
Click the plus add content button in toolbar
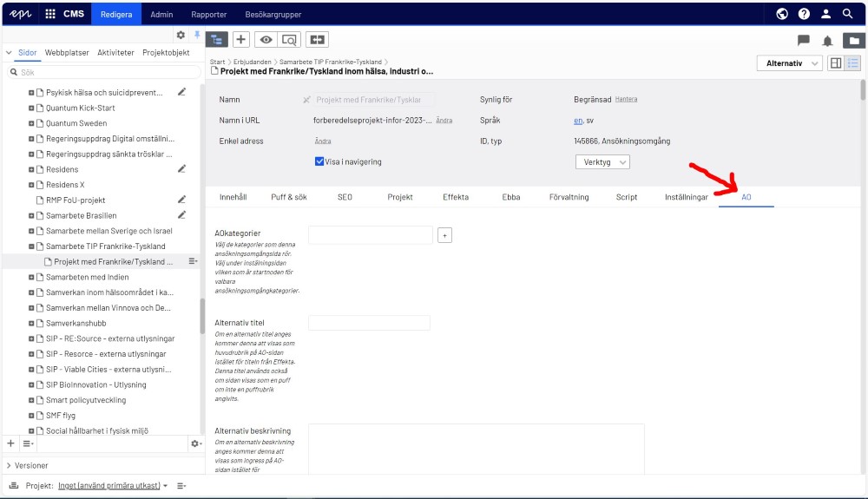click(241, 39)
